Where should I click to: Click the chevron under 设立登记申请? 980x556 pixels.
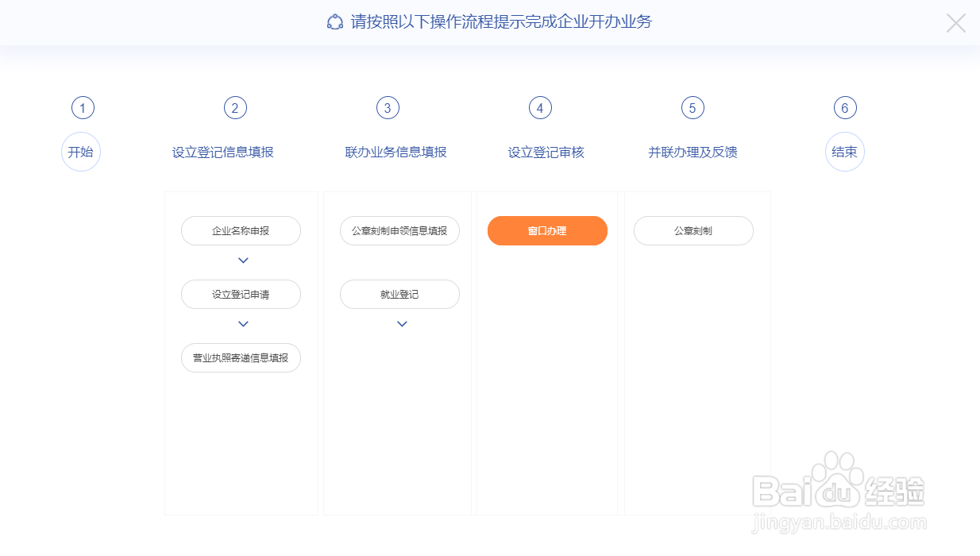pos(242,323)
